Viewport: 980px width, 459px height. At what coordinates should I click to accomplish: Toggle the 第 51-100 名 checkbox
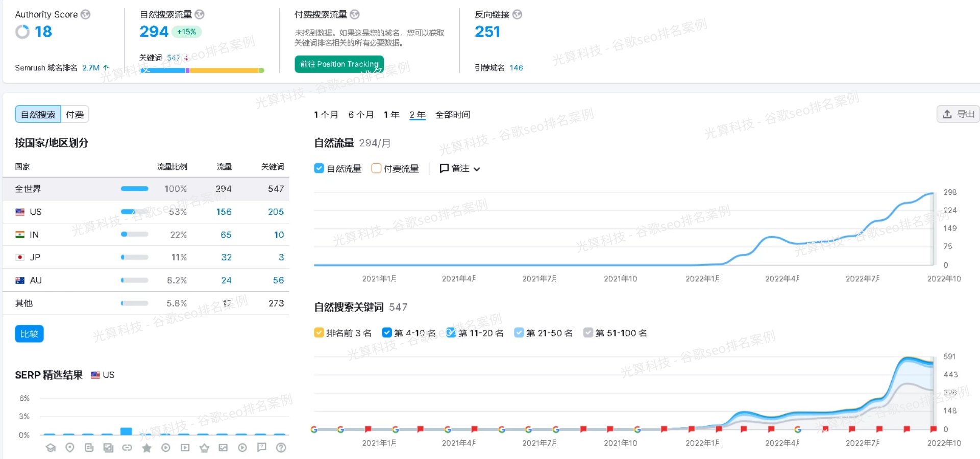click(588, 333)
